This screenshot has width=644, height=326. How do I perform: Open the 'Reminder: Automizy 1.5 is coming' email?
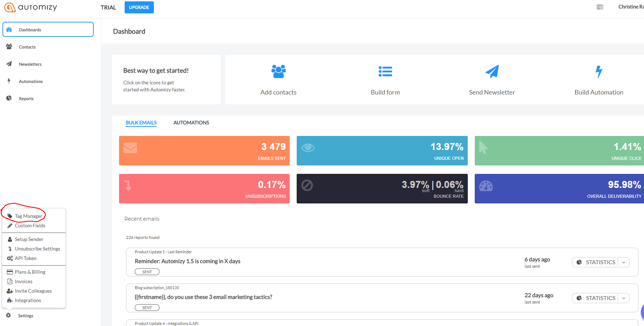point(188,261)
